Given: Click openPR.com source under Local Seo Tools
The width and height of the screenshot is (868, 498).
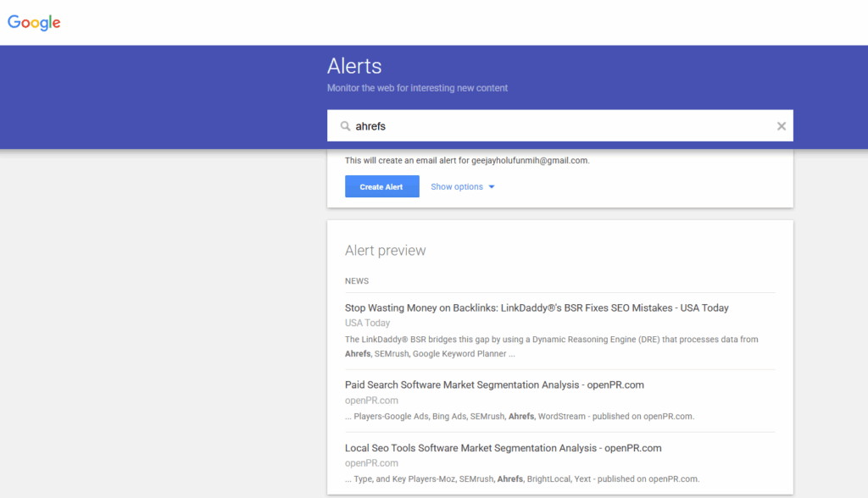Looking at the screenshot, I should point(371,463).
